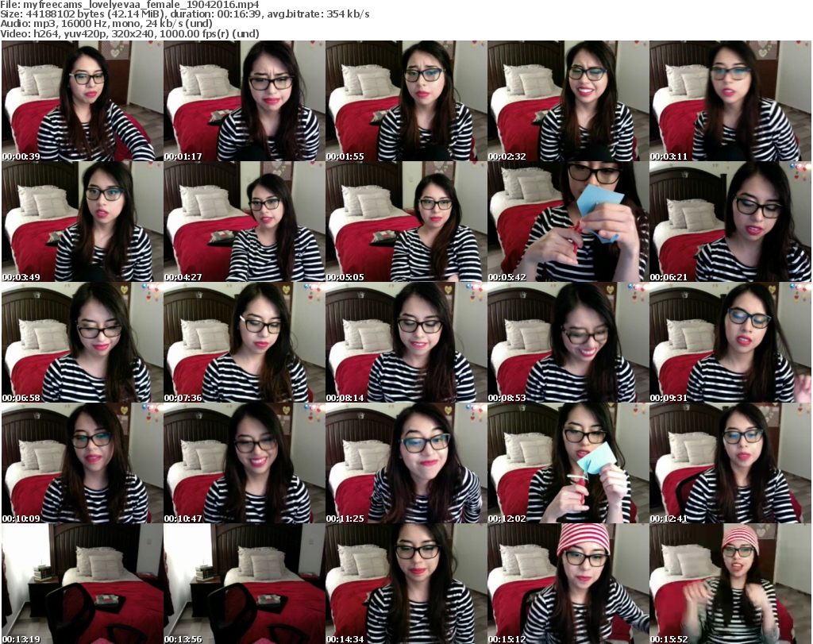
Task: Click the frame at 00:14:34
Action: (406, 584)
